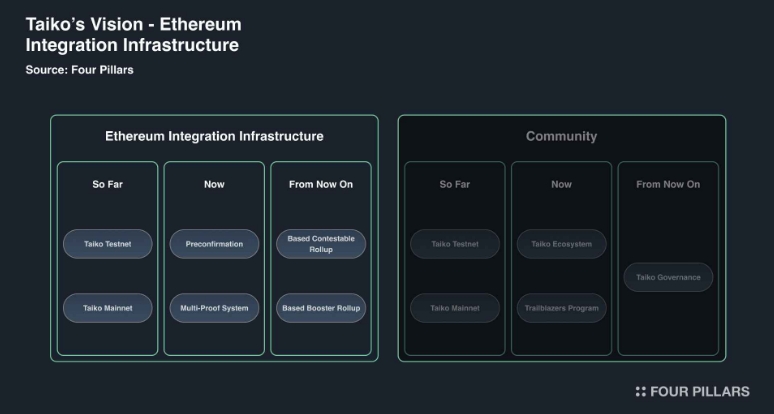Click the So Far heading in Ethereum Integration panel

point(108,184)
